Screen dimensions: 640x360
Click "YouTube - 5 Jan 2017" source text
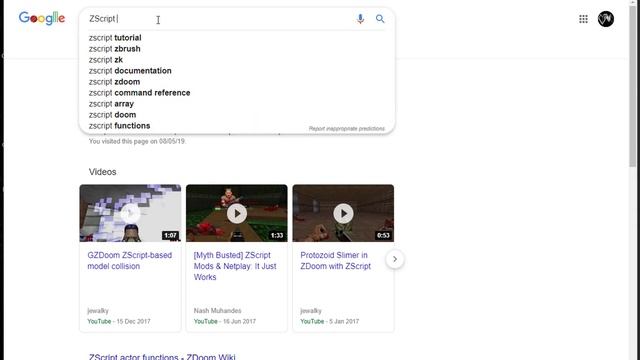(x=330, y=321)
